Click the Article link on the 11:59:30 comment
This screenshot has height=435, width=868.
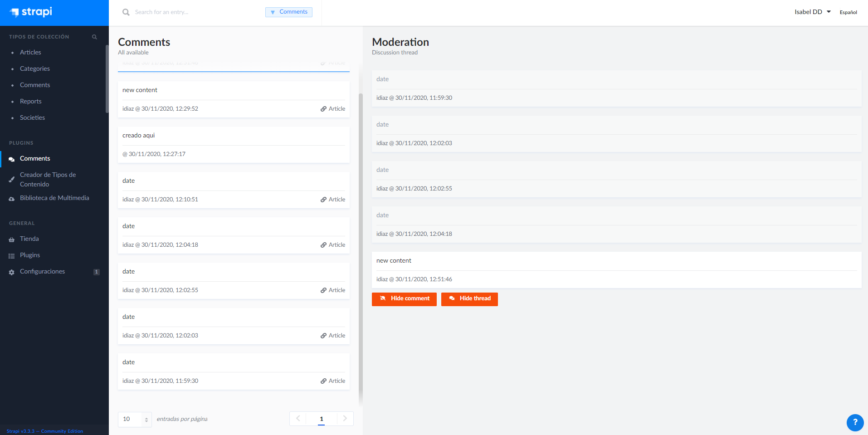[x=333, y=381]
